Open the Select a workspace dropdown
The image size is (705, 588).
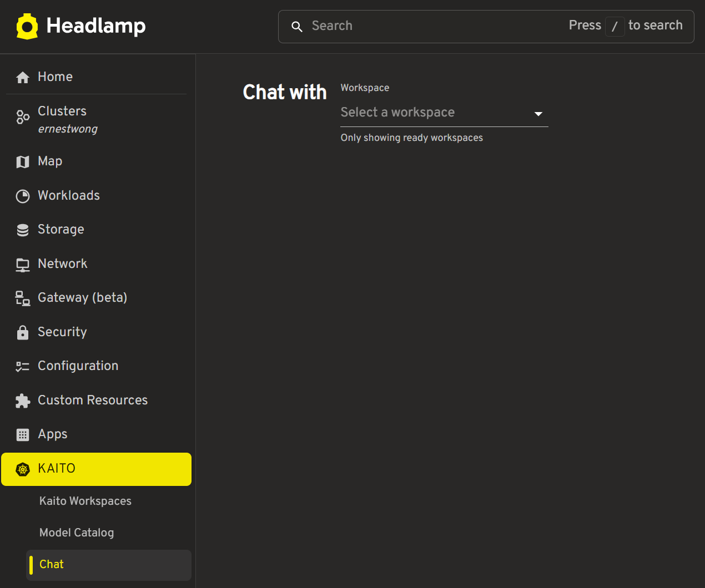(x=444, y=113)
